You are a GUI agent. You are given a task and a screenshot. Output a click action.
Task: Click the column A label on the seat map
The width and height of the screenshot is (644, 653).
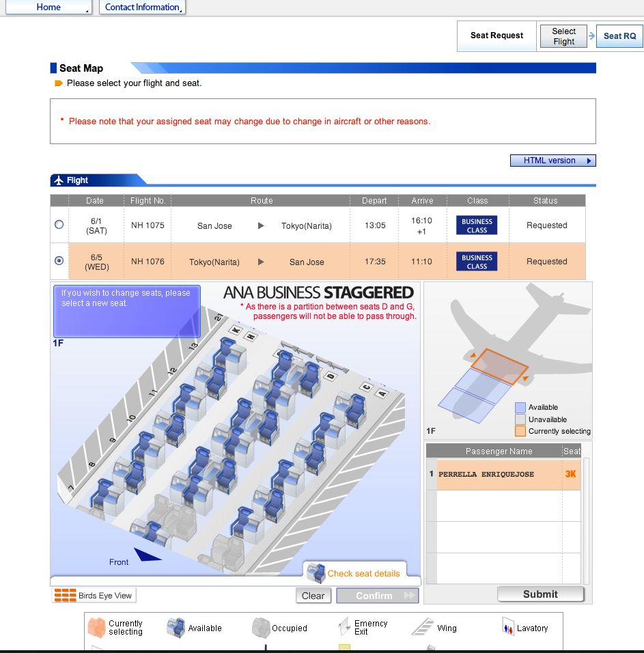click(x=382, y=393)
